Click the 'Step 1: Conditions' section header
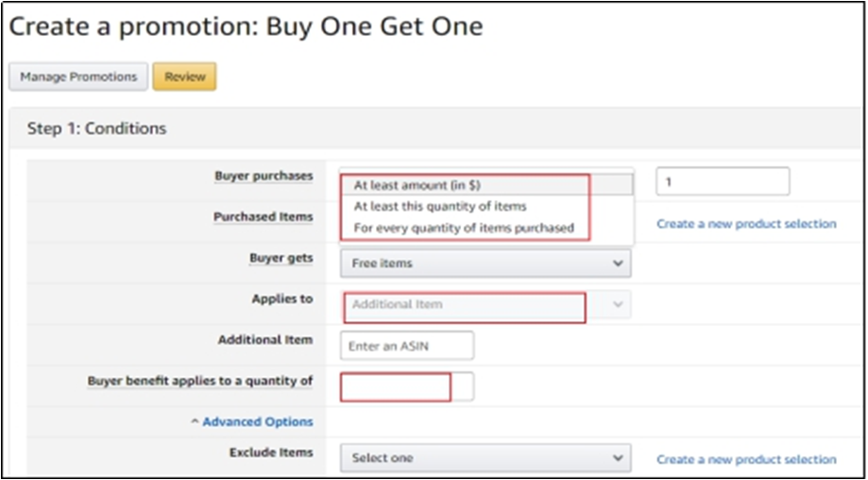Viewport: 868px width, 480px height. (96, 129)
